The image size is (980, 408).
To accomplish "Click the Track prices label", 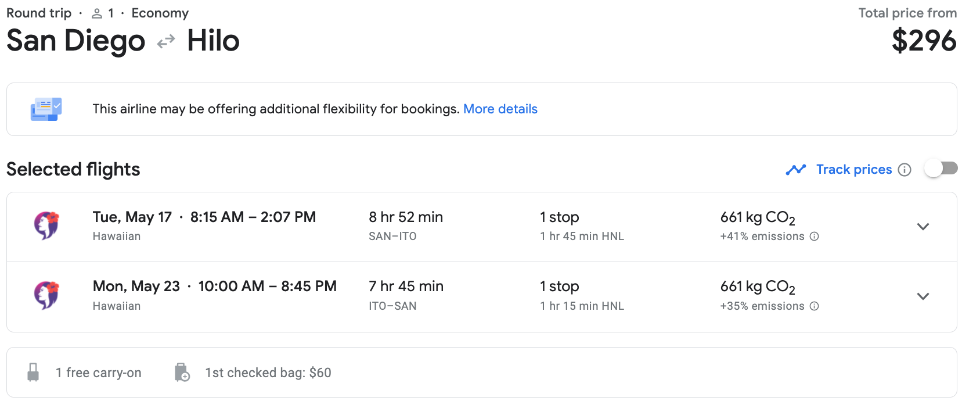I will 853,170.
